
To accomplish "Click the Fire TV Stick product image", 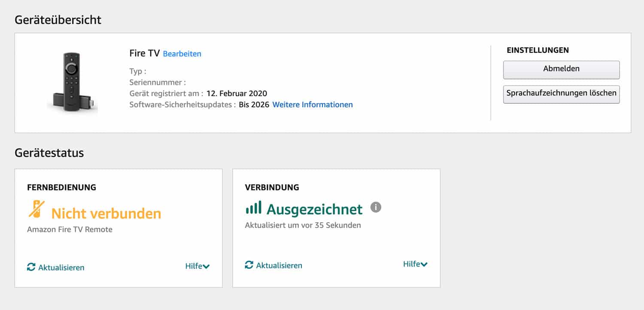I will pyautogui.click(x=73, y=82).
